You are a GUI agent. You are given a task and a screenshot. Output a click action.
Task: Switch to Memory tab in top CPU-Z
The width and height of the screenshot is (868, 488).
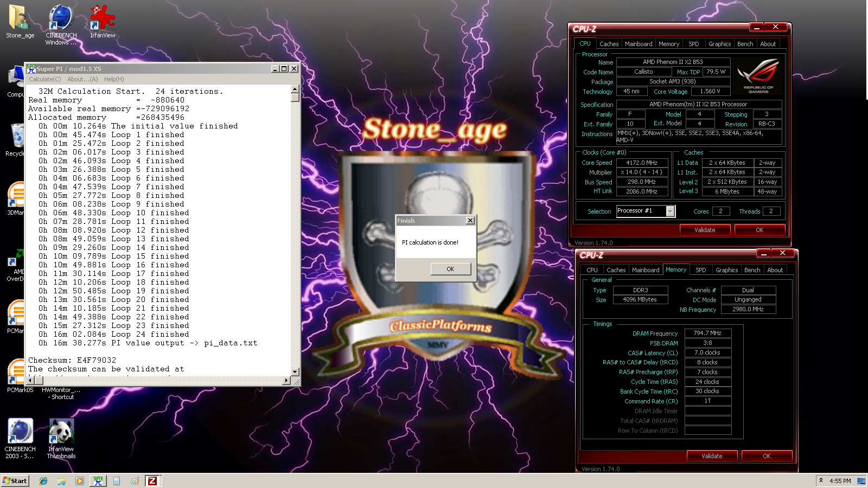(668, 44)
